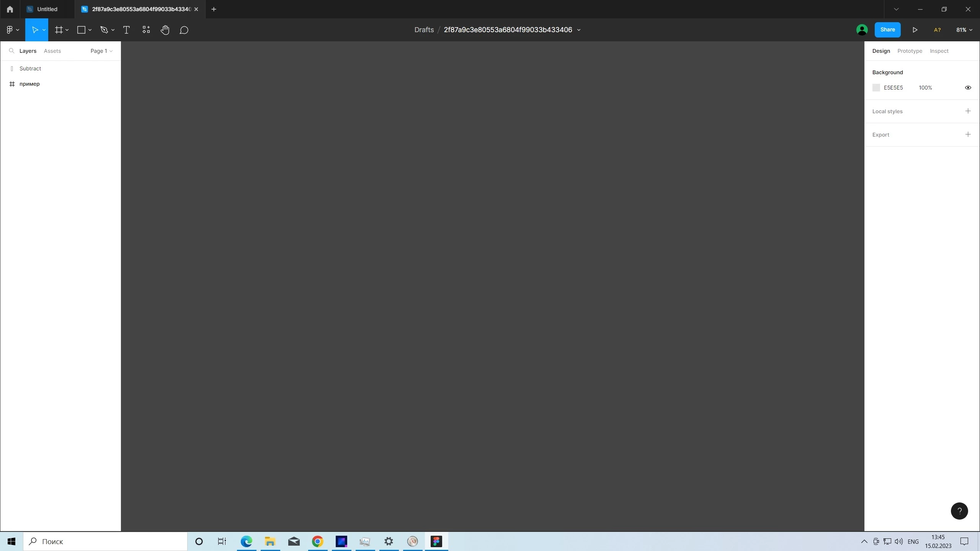The image size is (980, 551).
Task: Open the notification center icon
Action: pos(964,541)
